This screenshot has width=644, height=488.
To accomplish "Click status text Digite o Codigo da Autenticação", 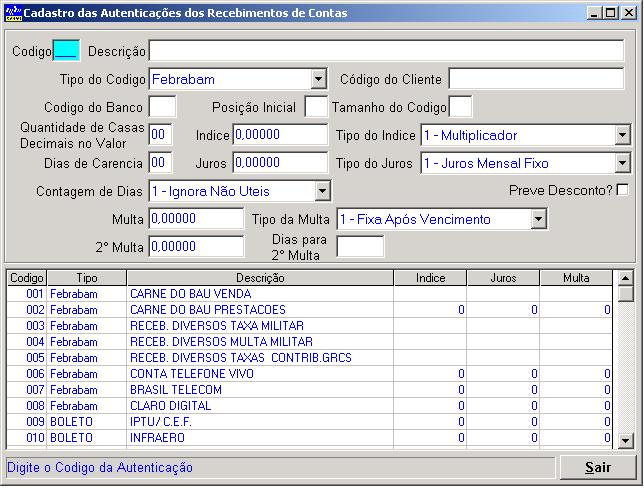I will click(100, 467).
